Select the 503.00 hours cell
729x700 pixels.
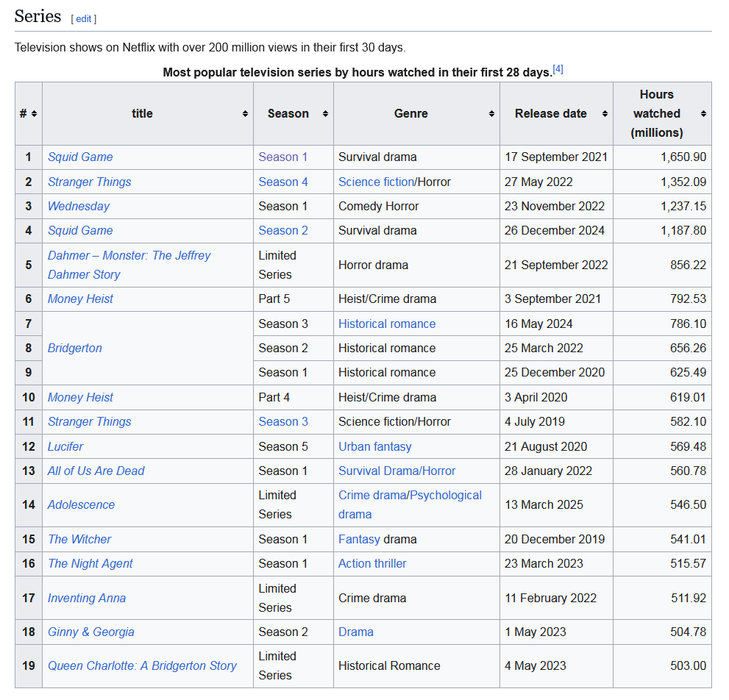point(662,666)
